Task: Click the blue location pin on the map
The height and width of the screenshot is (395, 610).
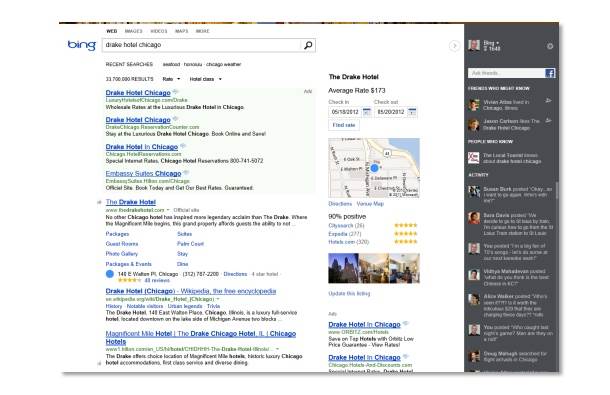Action: tap(374, 168)
